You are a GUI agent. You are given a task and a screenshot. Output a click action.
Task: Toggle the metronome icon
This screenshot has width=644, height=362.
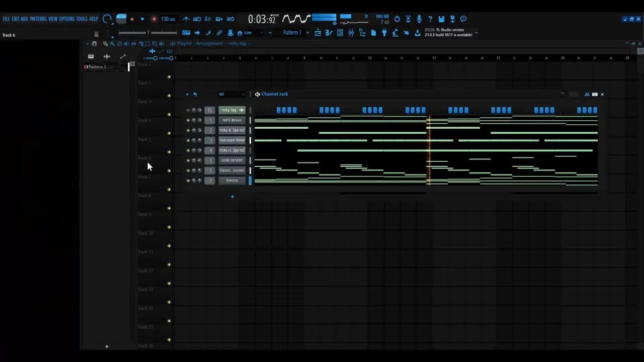click(186, 19)
